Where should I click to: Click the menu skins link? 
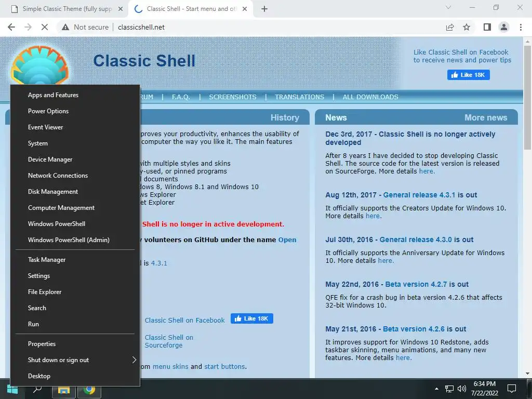(x=170, y=367)
